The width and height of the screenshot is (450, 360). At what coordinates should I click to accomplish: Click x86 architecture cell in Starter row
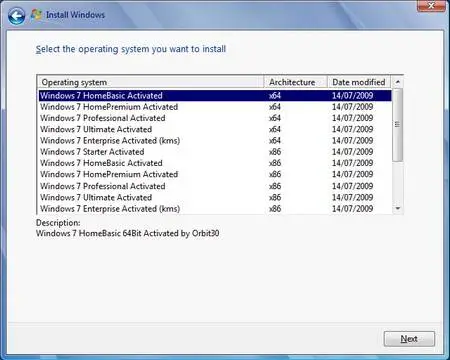pos(275,152)
